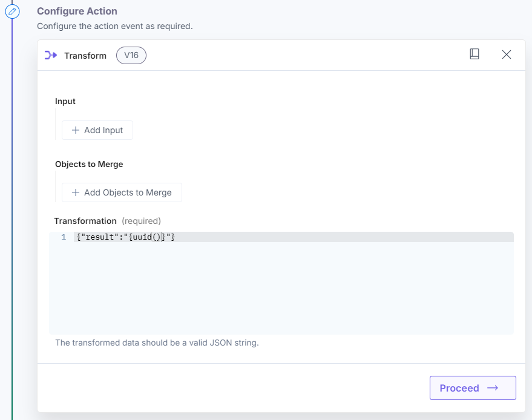The image size is (532, 420).
Task: Click the Configure Action heading
Action: [x=77, y=11]
